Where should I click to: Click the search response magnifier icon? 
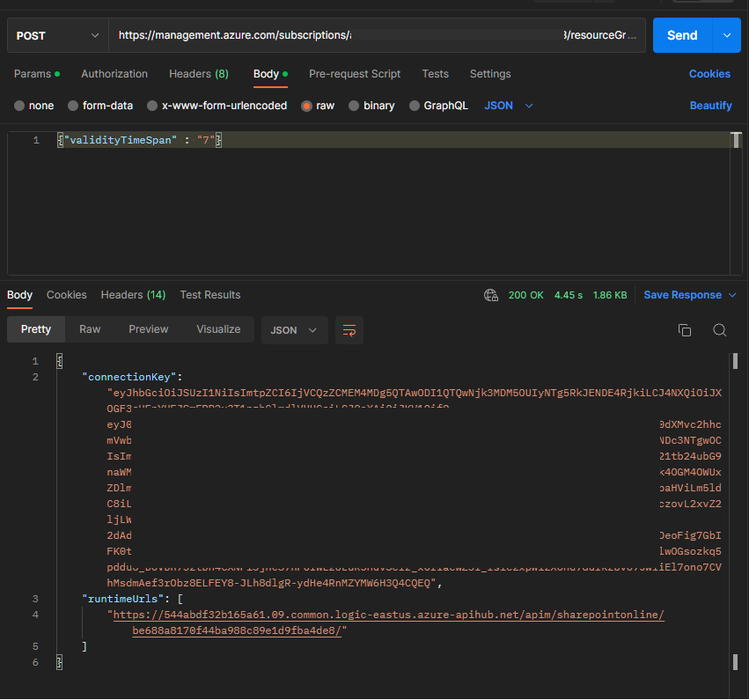(x=719, y=330)
